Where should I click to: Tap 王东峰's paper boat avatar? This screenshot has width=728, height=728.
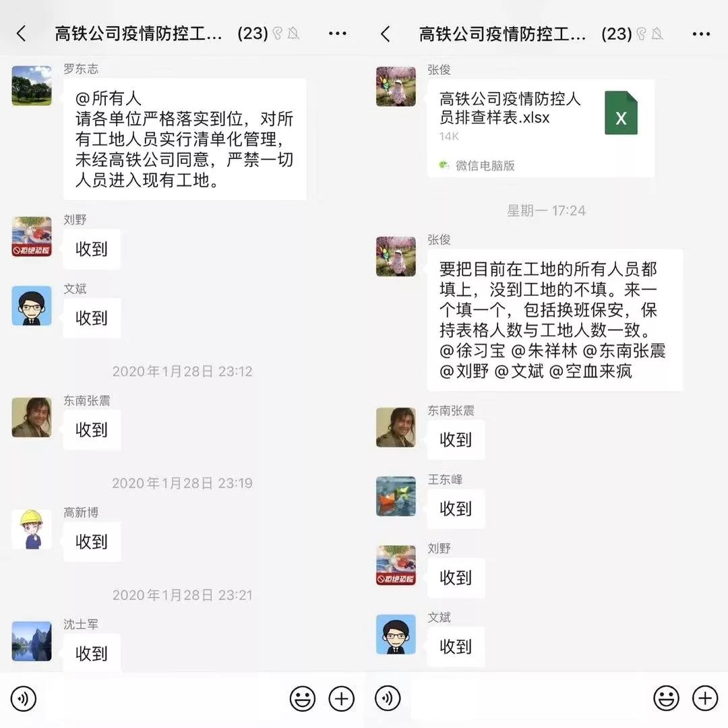[x=396, y=496]
